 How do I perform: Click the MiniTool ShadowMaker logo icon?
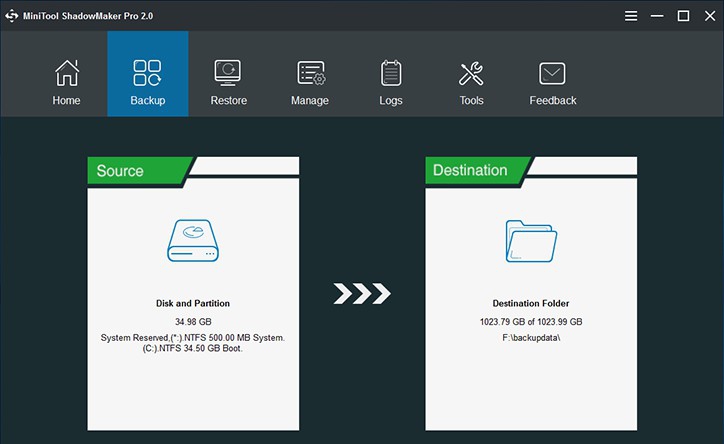[12, 16]
